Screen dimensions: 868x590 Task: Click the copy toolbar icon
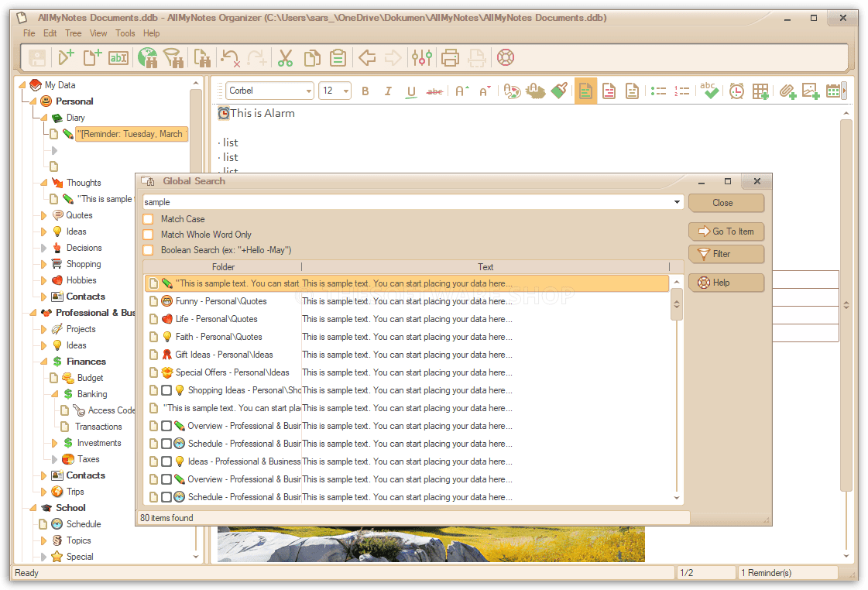tap(312, 57)
